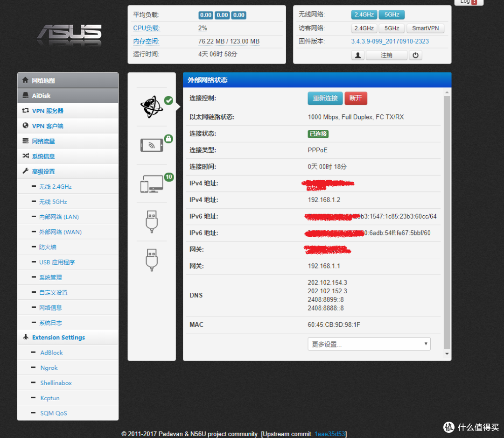504x438 pixels.
Task: Open VPN 客户端 page
Action: [68, 126]
